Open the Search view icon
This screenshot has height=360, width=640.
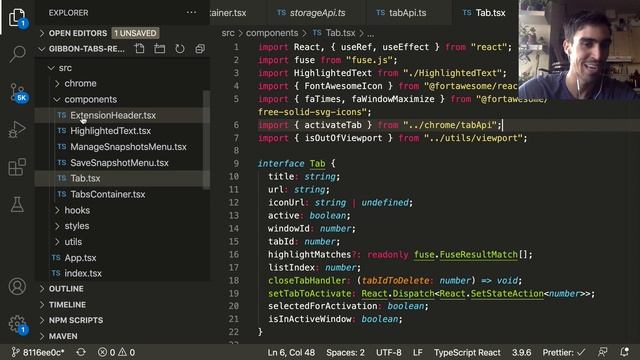pyautogui.click(x=17, y=54)
